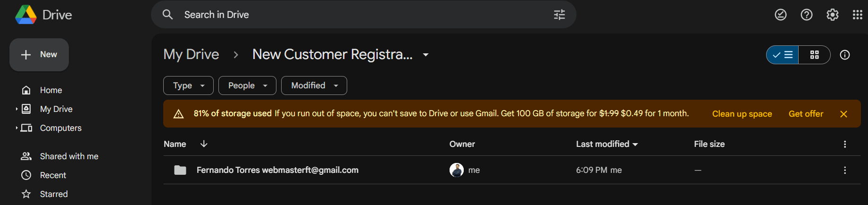Navigate to My Drive breadcrumb
Image resolution: width=868 pixels, height=205 pixels.
(x=191, y=55)
